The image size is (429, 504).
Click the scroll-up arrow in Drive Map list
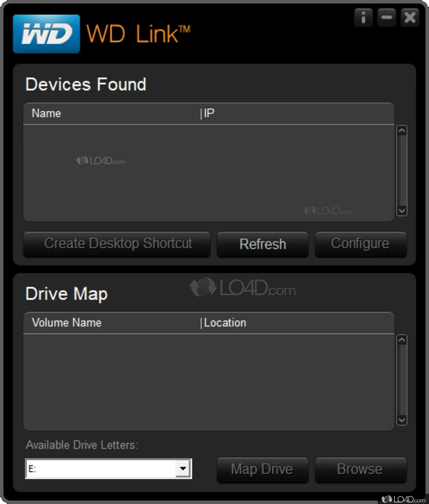coord(402,340)
